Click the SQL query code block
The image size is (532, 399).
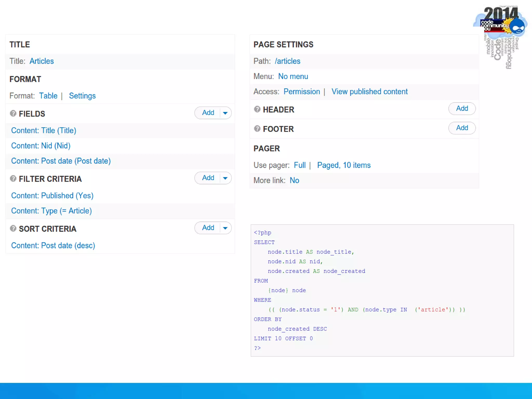(382, 290)
